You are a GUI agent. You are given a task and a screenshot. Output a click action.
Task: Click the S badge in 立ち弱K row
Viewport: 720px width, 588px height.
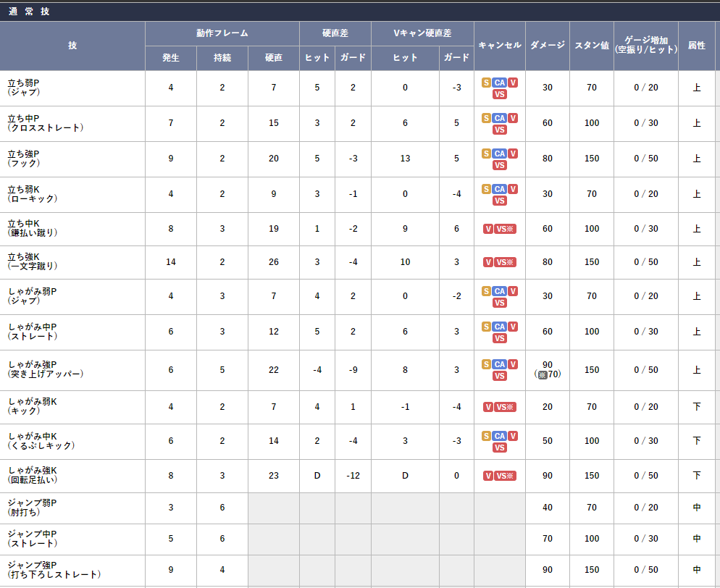486,189
